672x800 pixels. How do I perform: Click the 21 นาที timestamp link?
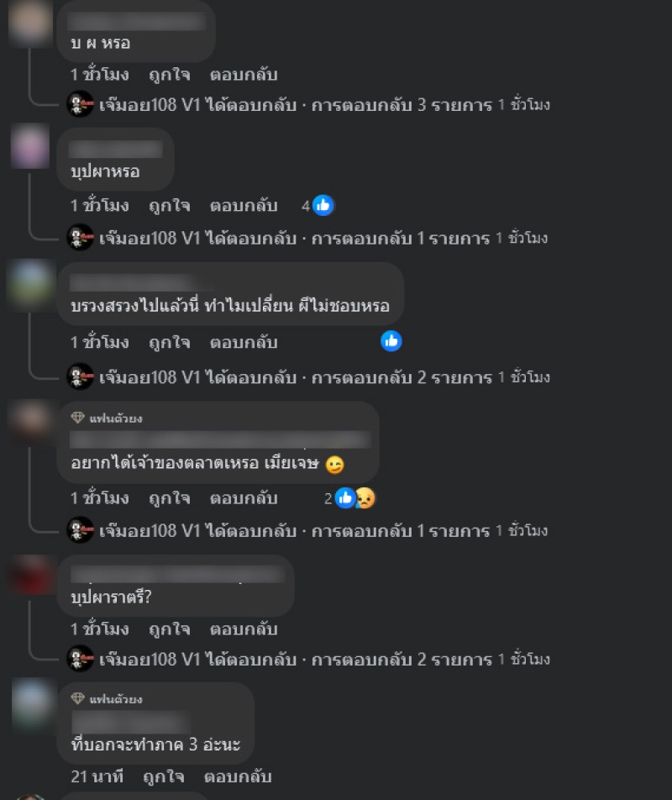97,776
